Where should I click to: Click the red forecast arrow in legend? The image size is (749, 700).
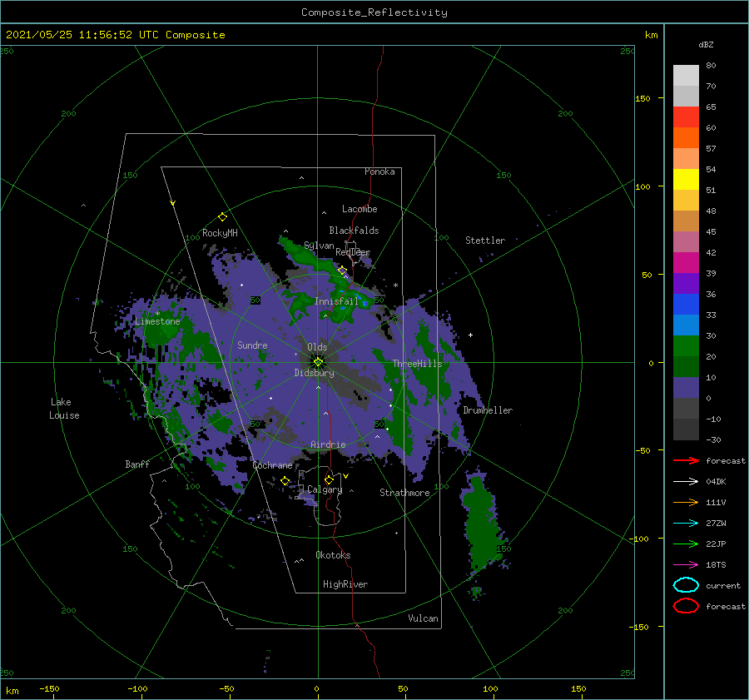click(x=686, y=460)
